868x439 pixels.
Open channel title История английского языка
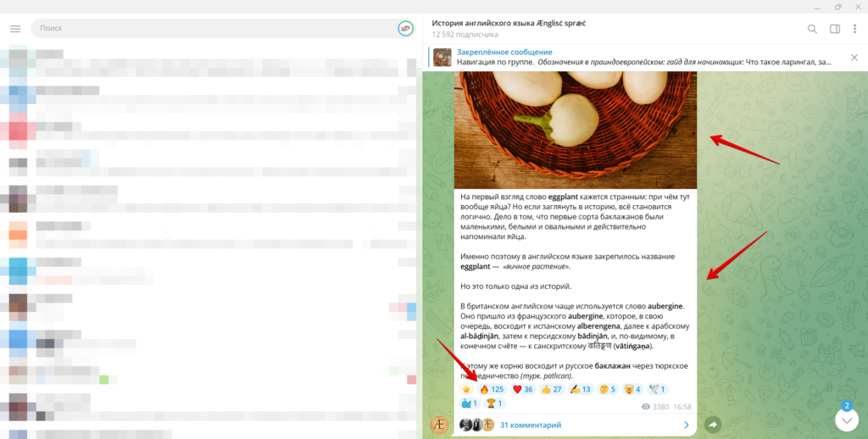(509, 23)
